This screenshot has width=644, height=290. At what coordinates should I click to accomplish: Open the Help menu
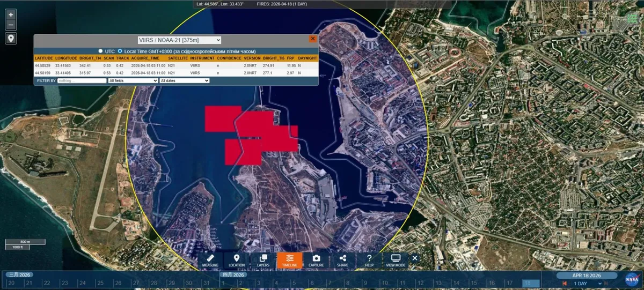click(x=369, y=261)
